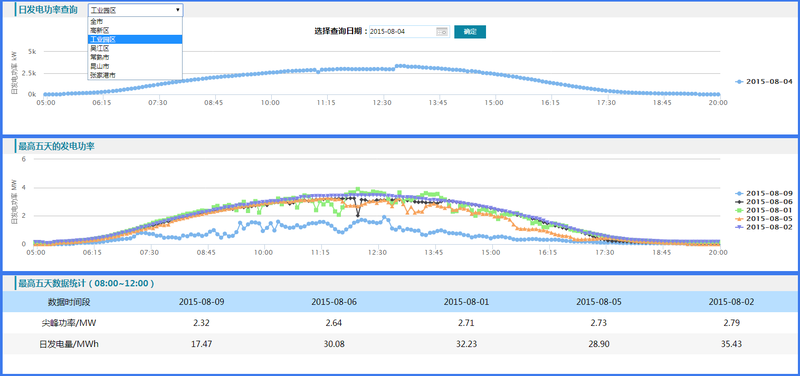This screenshot has width=800, height=376.
Task: Hide the 2015-08-06 black series via legend
Action: [x=764, y=202]
